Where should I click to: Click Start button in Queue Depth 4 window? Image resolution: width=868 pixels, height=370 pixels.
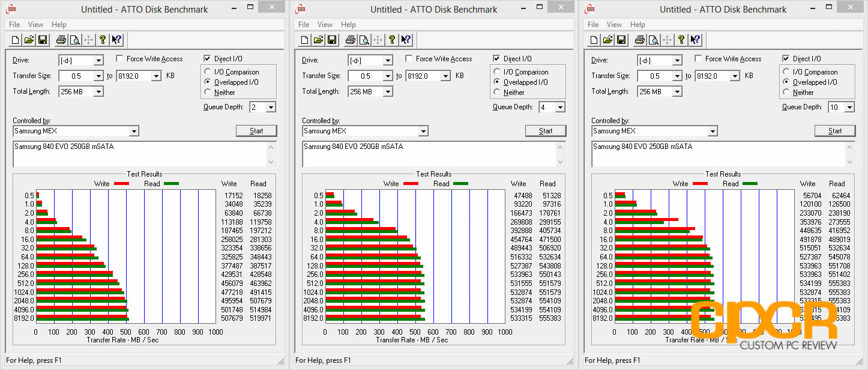click(546, 131)
